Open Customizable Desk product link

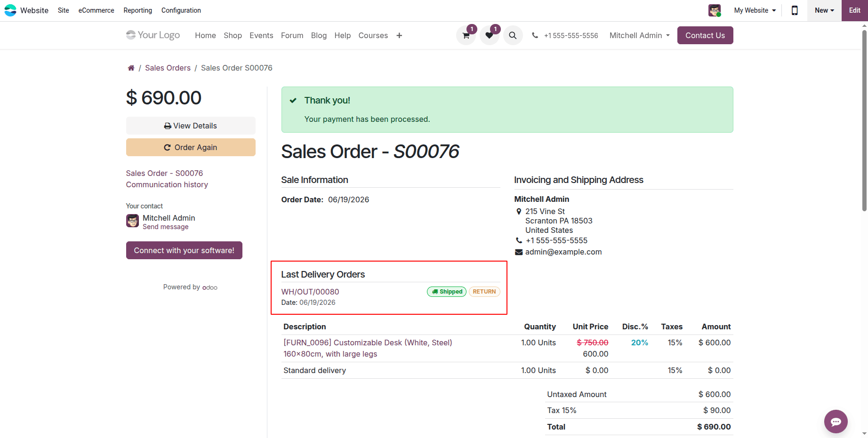click(368, 348)
